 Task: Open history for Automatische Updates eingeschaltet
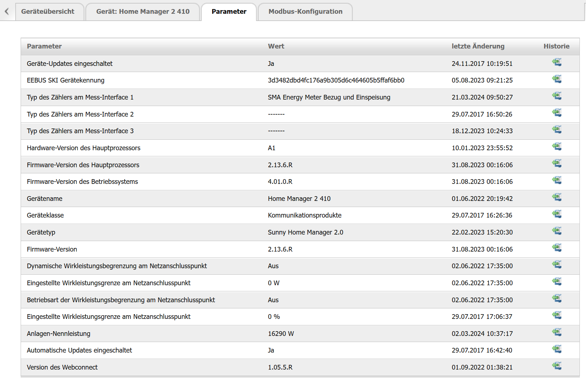tap(557, 349)
